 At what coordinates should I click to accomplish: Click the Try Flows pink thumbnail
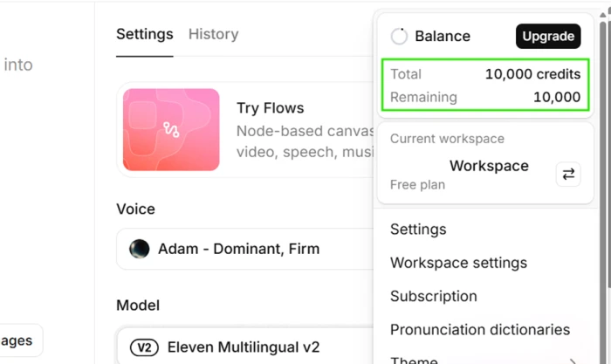click(171, 129)
